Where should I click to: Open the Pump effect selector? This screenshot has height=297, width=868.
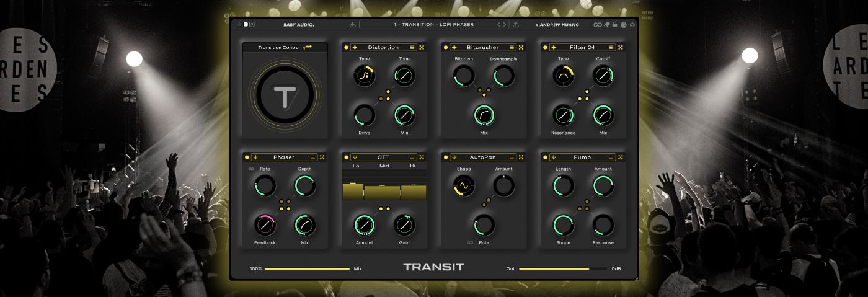tap(582, 157)
